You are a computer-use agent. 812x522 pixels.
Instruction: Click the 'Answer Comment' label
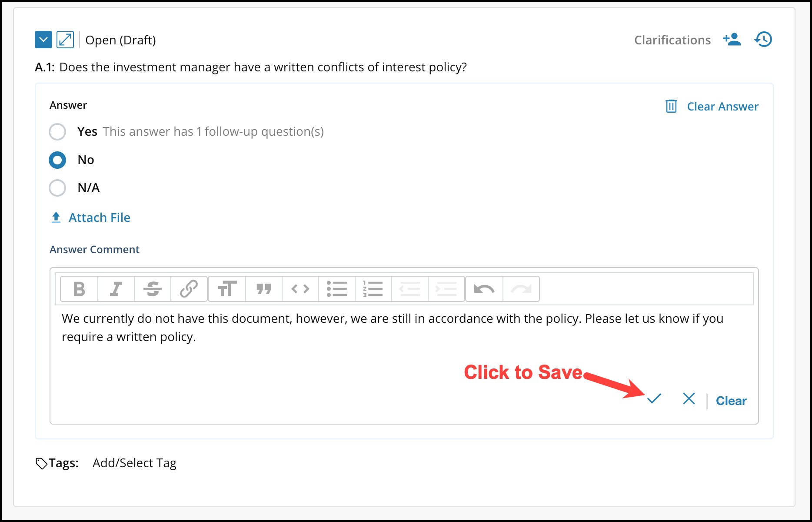coord(94,250)
